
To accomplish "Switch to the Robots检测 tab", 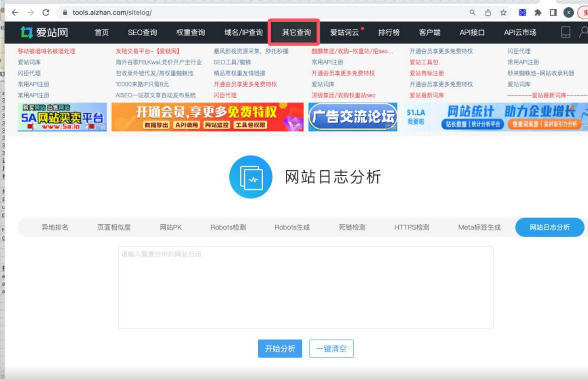I will tap(228, 227).
